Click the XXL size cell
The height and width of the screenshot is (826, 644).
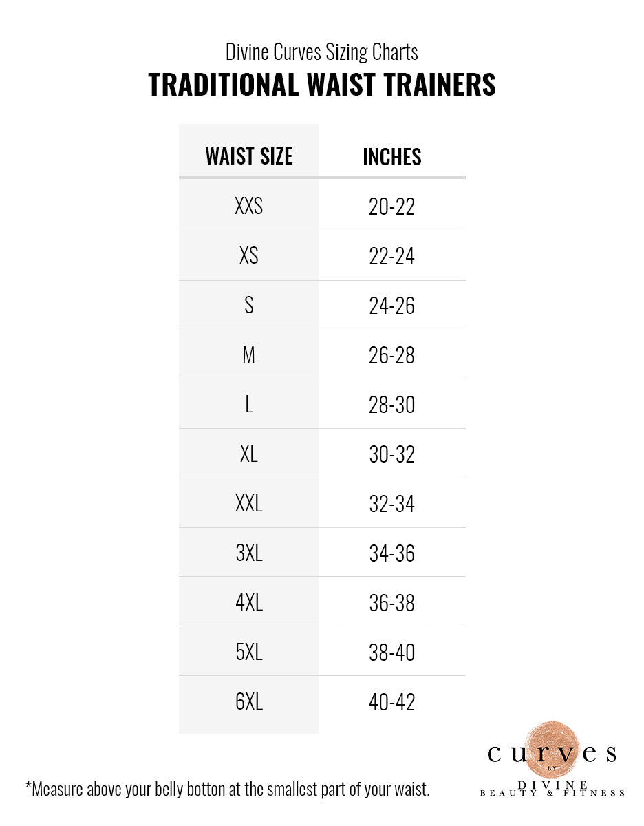(x=249, y=504)
